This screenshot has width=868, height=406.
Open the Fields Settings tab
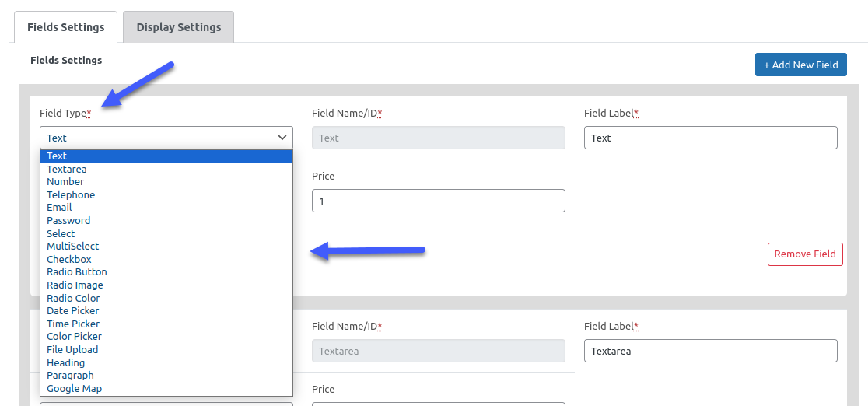pos(66,27)
